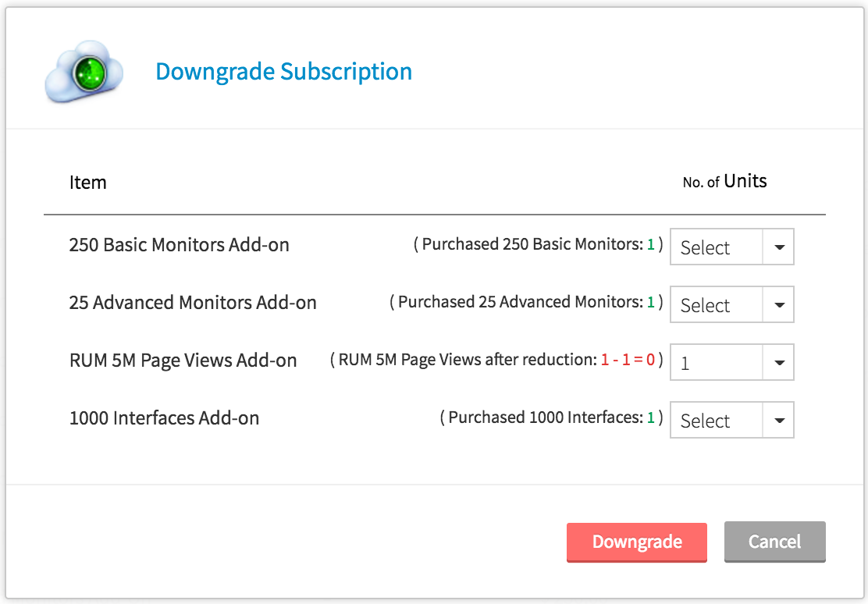Image resolution: width=868 pixels, height=604 pixels.
Task: Click the 250 Basic Monitors Add-on label
Action: (x=179, y=245)
